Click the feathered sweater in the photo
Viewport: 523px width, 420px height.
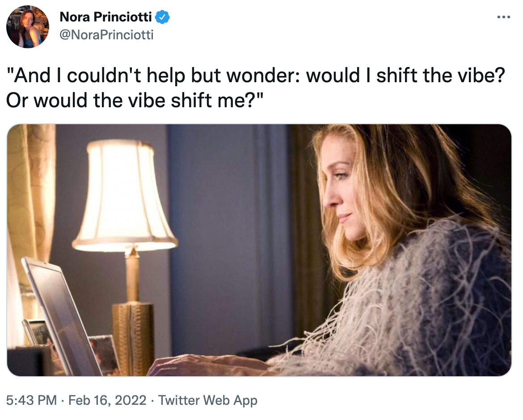coord(429,304)
